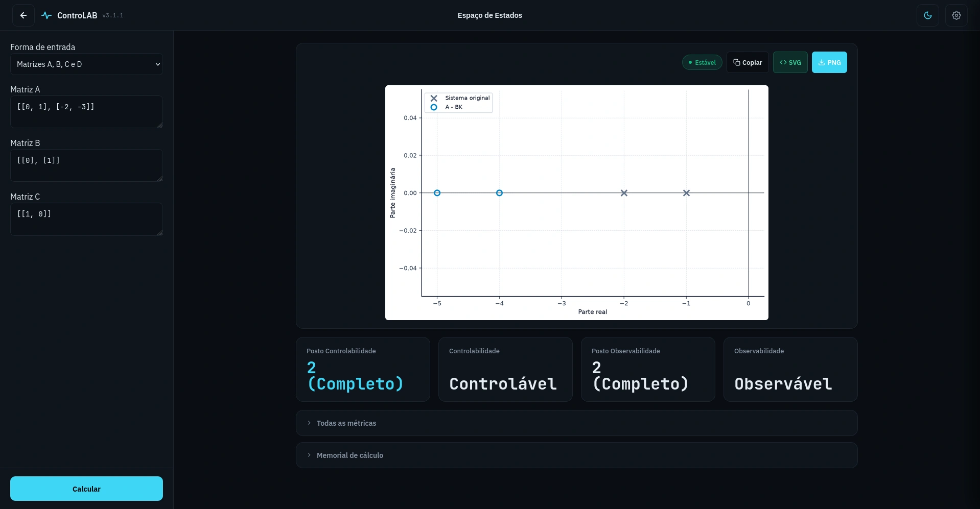Click the pole-zero plot image

click(x=576, y=203)
